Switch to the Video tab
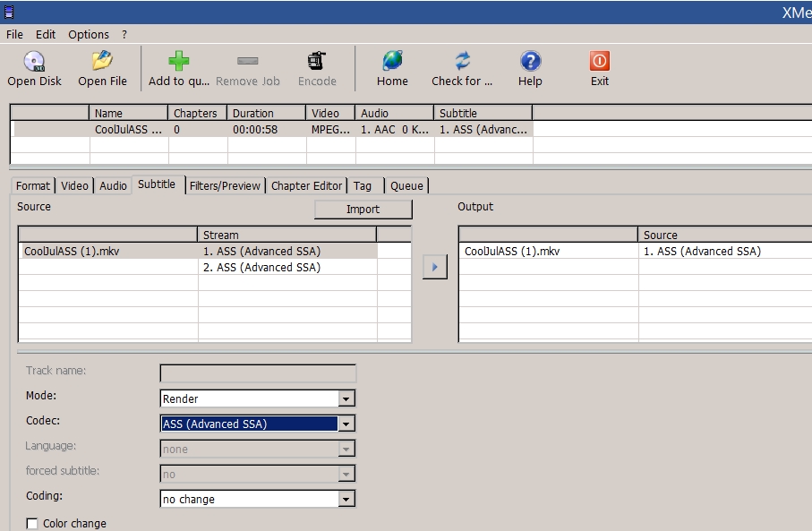 click(74, 185)
